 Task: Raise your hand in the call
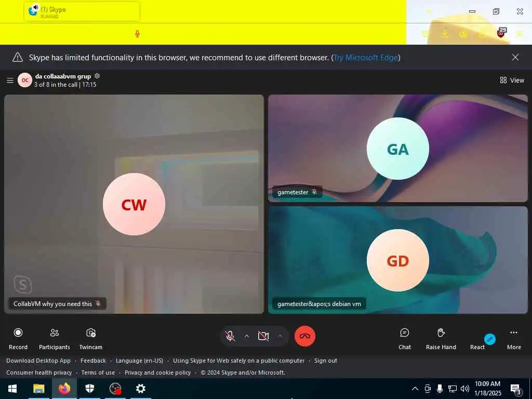tap(441, 339)
